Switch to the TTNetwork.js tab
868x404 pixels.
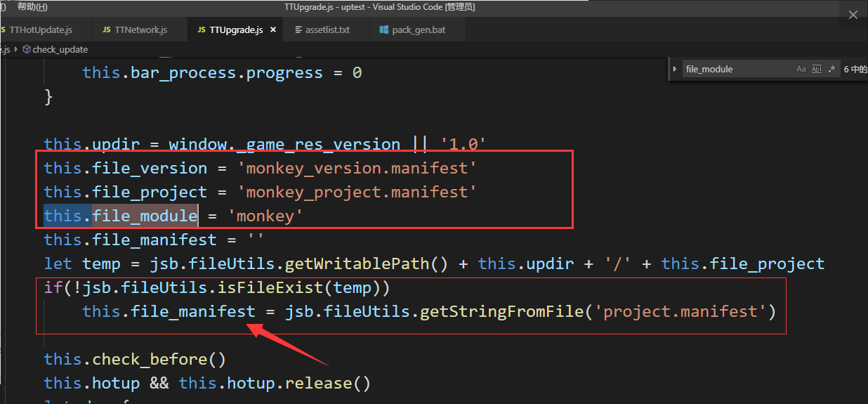pos(140,30)
